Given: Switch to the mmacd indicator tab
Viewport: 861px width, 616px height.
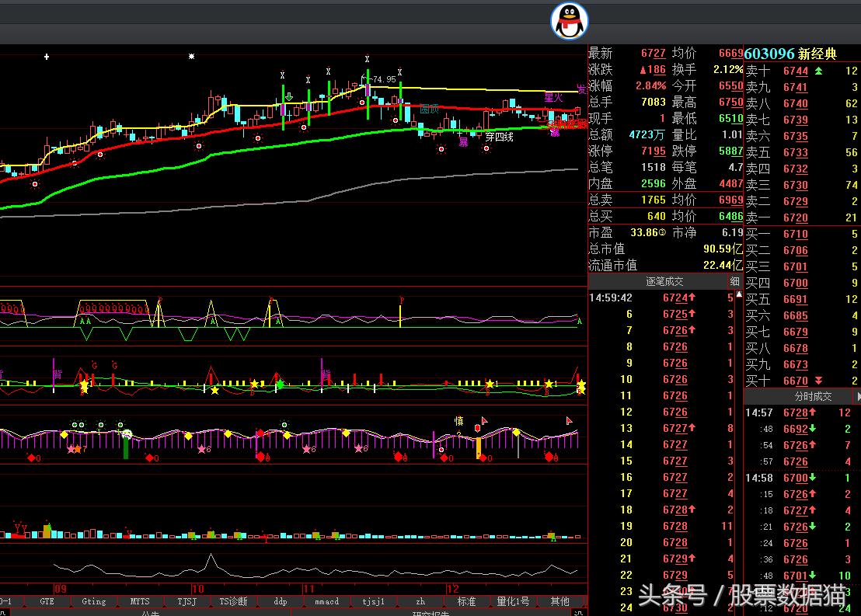Looking at the screenshot, I should 326,602.
